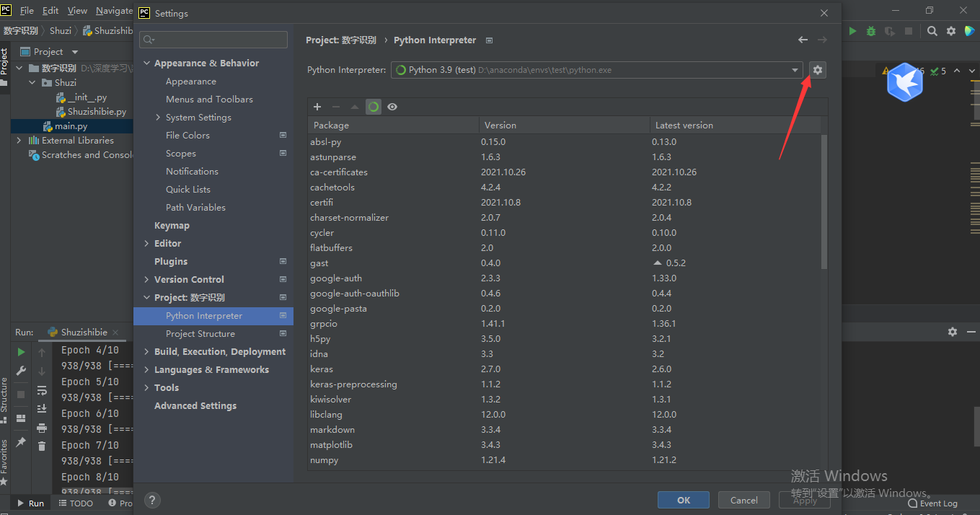
Task: Click the settings search field
Action: tap(213, 40)
